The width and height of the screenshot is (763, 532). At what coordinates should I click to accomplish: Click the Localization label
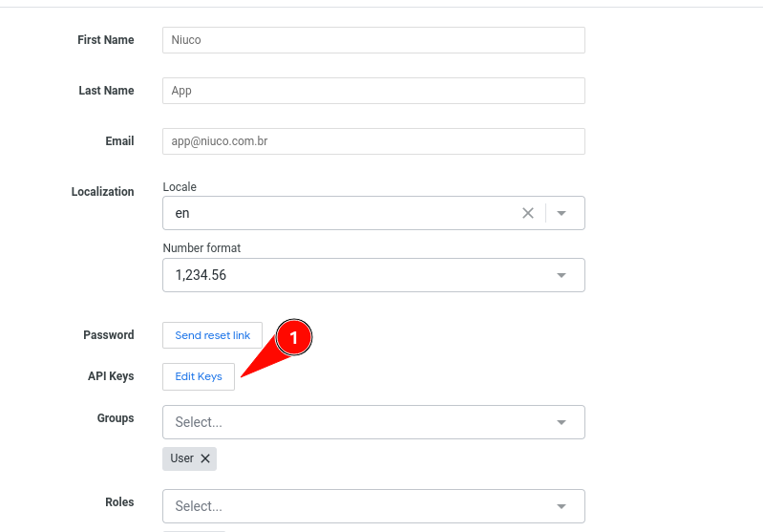(103, 192)
